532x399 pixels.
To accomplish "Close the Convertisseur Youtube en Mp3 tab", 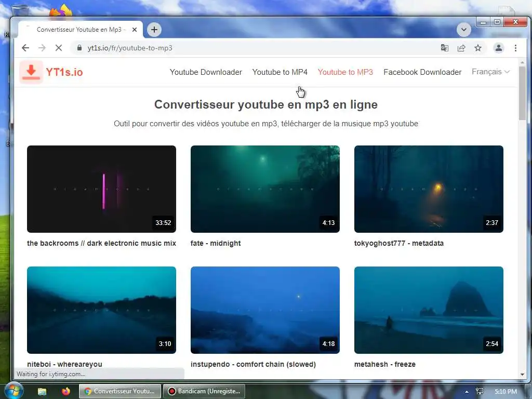I will [135, 30].
